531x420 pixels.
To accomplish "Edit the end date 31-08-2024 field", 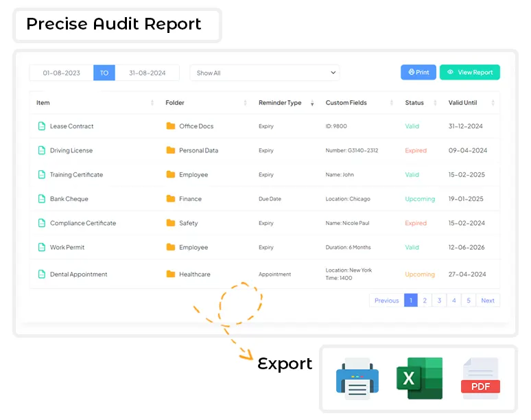I will click(x=147, y=73).
